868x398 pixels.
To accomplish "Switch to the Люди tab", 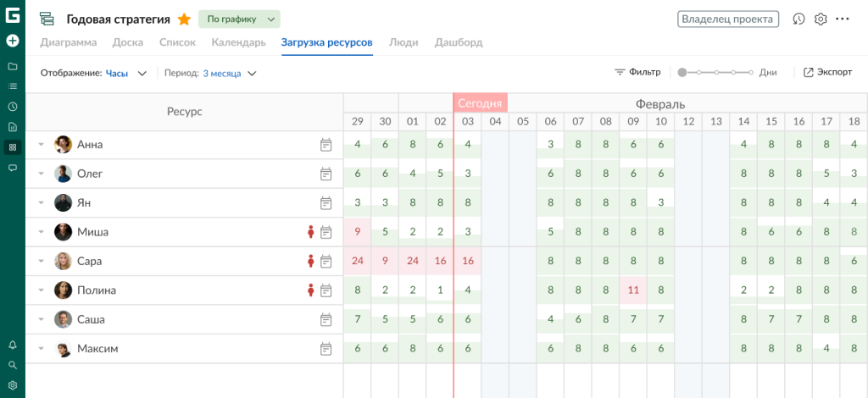I will (x=403, y=42).
